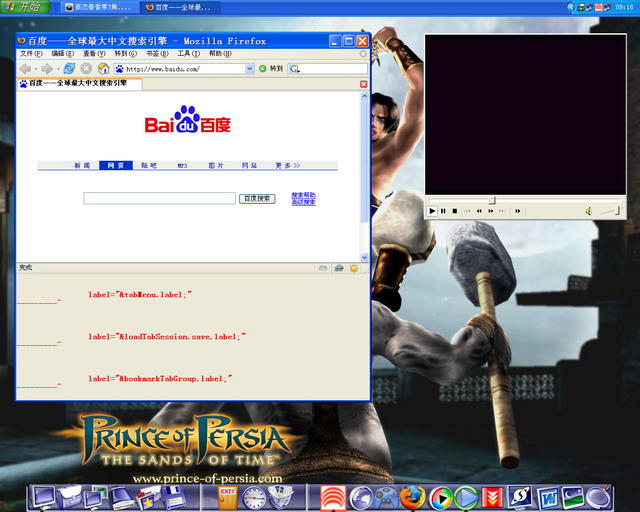Viewport: 640px width, 512px height.
Task: Click the sun icon in Firefox status bar
Action: point(354,268)
